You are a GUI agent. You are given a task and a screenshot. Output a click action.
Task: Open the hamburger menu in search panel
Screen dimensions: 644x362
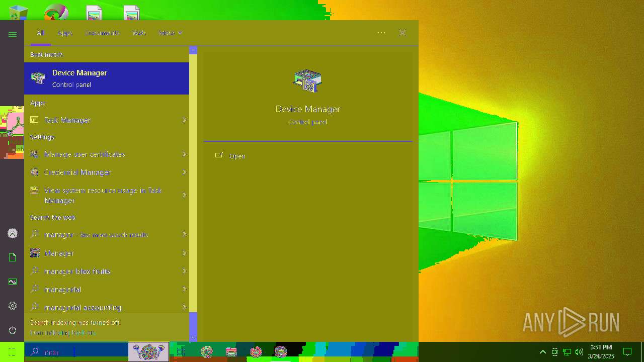[13, 34]
